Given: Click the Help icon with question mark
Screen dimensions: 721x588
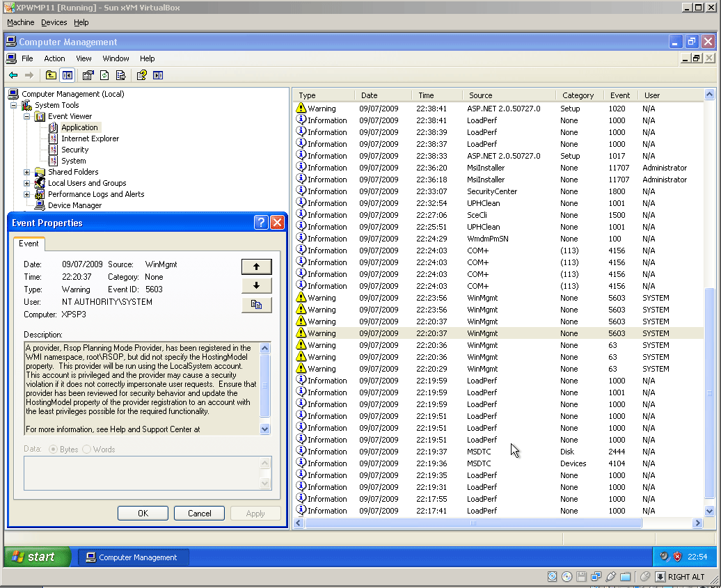Looking at the screenshot, I should click(x=141, y=75).
